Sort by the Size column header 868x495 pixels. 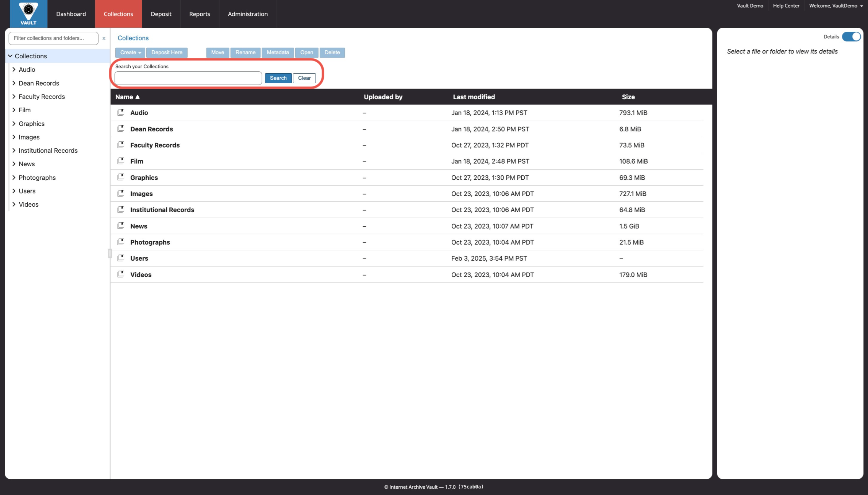coord(628,97)
